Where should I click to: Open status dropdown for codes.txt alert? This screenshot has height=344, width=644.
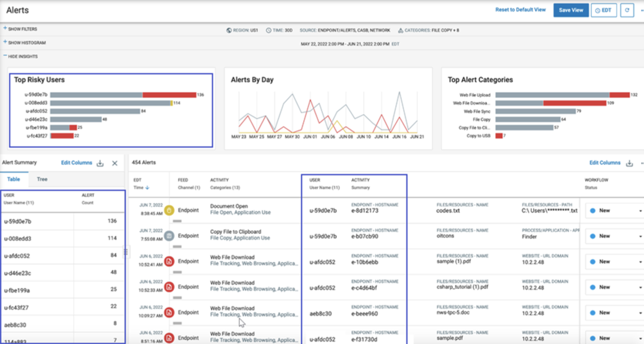click(615, 211)
